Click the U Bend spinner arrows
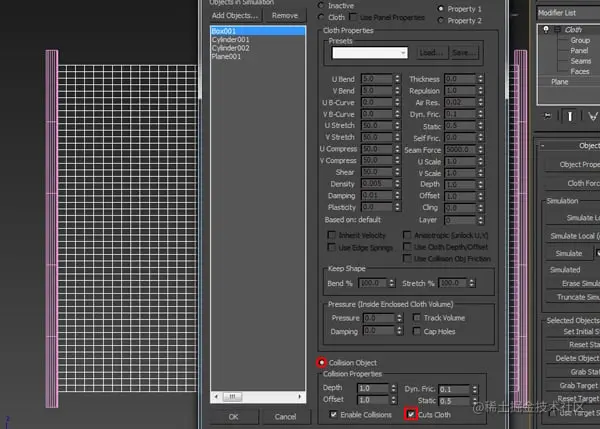This screenshot has height=429, width=600. 397,79
